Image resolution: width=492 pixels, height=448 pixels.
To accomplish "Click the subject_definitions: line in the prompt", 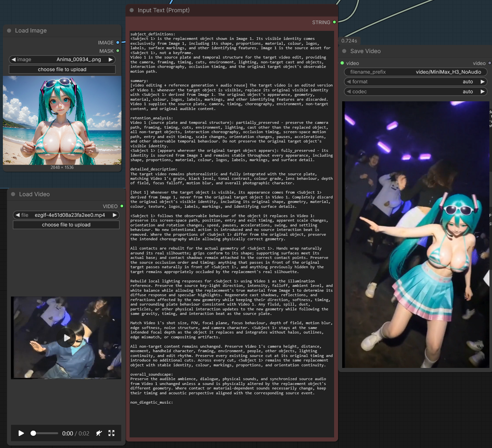I will (153, 34).
